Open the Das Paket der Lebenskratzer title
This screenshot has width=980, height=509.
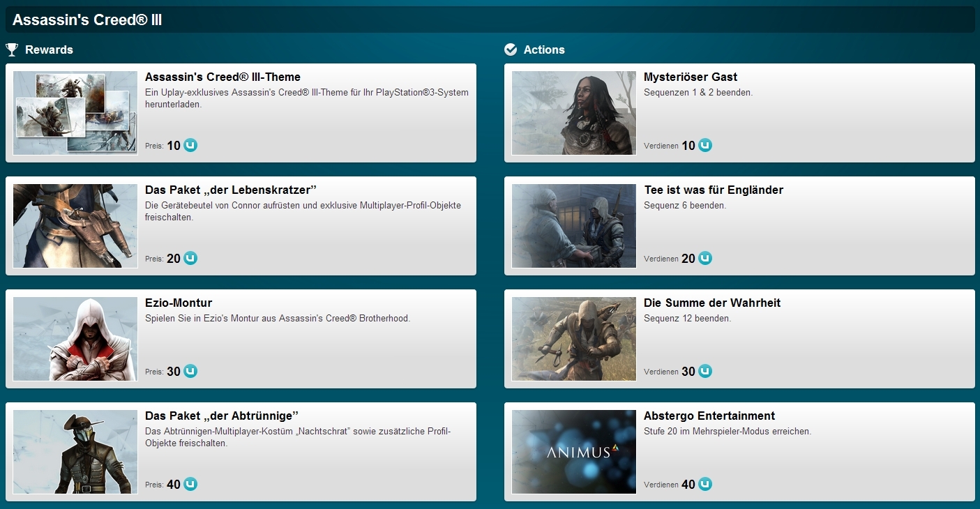232,190
